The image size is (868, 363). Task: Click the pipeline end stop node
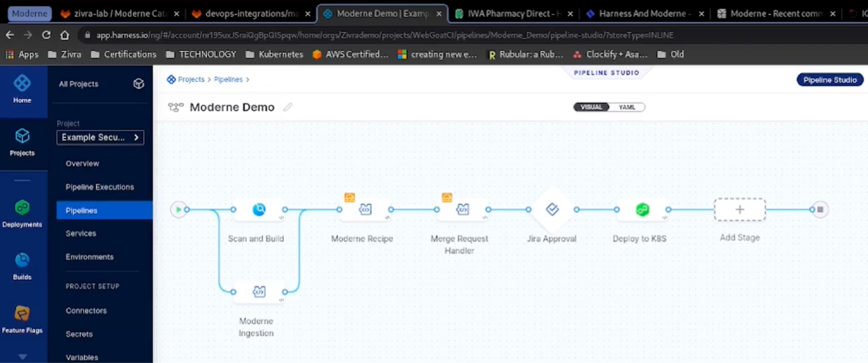click(820, 209)
